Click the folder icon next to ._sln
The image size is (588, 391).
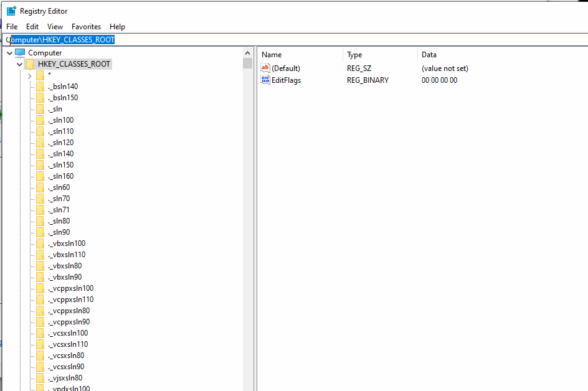pyautogui.click(x=40, y=109)
